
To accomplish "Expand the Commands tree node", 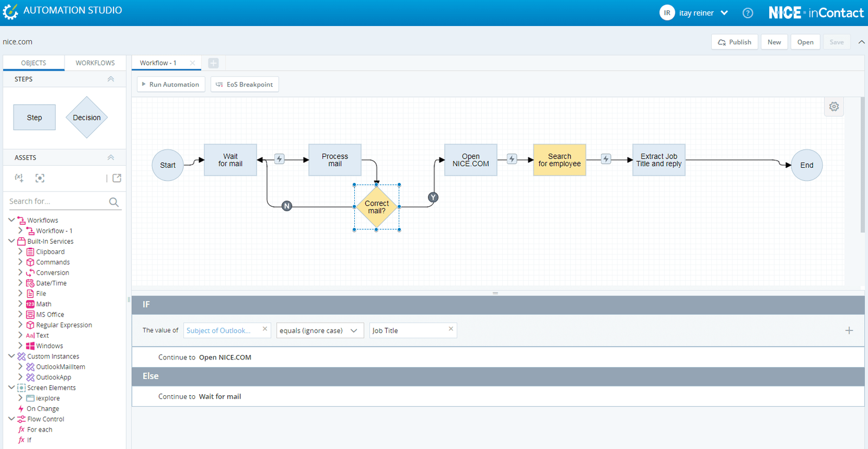I will [21, 262].
